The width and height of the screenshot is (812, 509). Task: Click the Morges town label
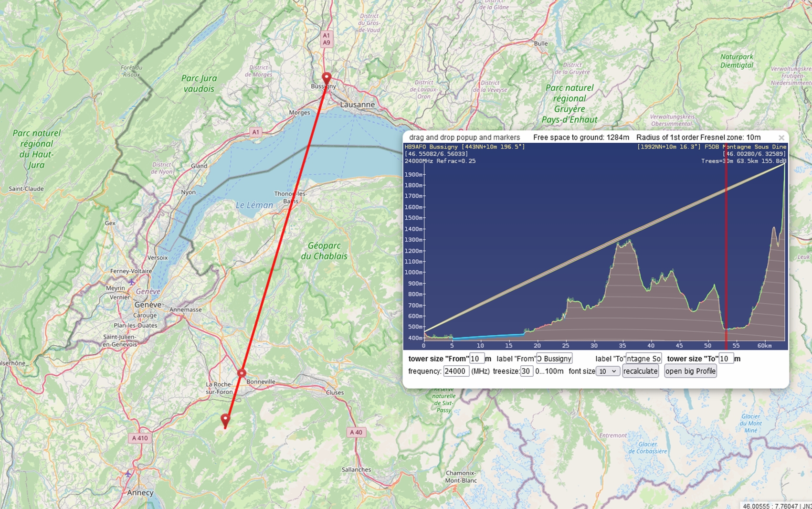pos(299,113)
